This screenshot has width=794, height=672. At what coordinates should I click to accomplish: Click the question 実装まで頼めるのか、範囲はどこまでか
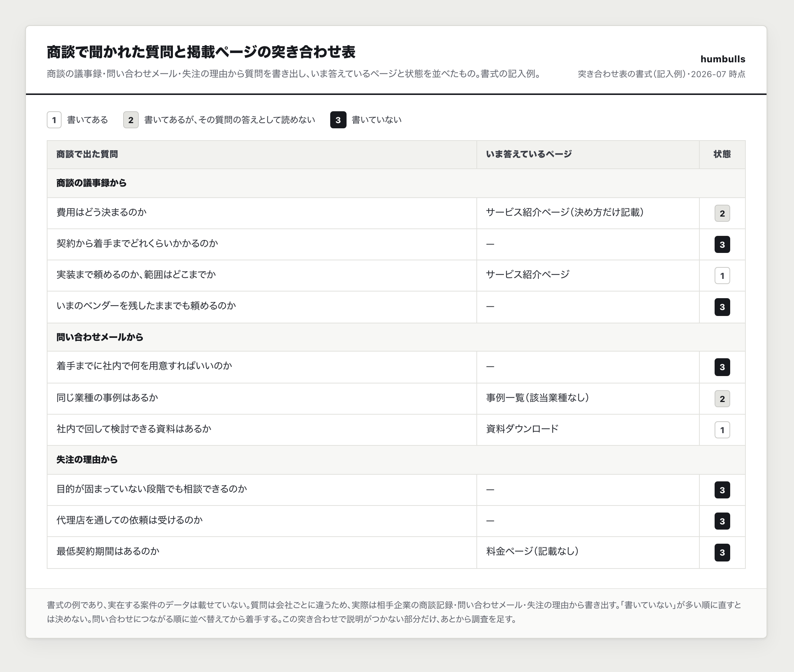(136, 275)
